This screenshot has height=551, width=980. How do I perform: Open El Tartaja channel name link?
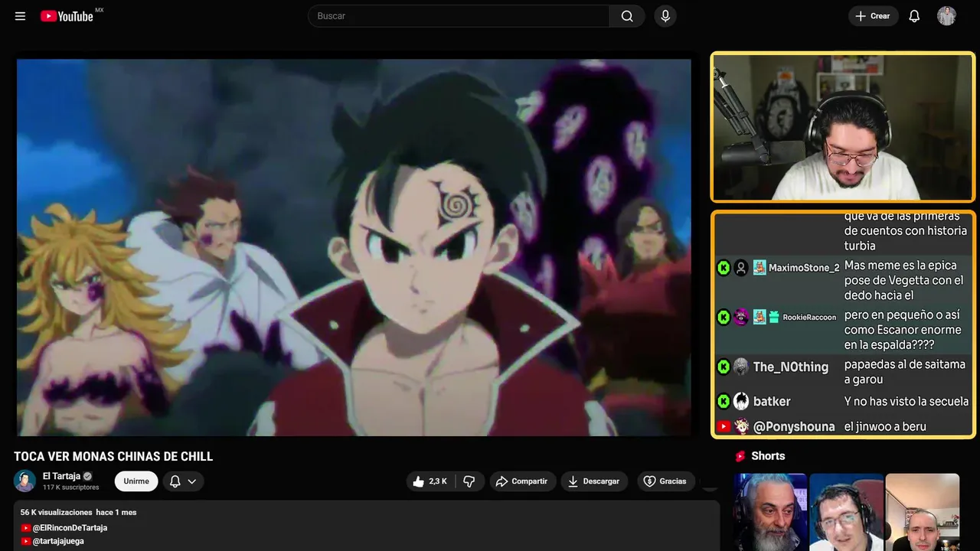(61, 476)
